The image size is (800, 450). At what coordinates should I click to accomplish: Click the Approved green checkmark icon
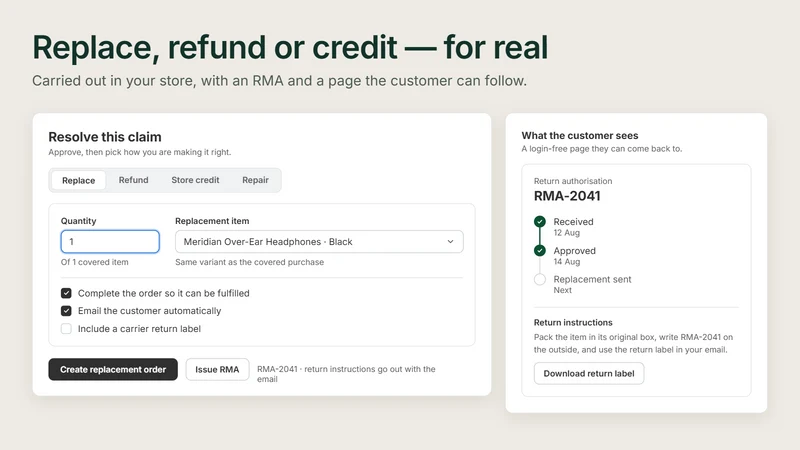pos(540,251)
